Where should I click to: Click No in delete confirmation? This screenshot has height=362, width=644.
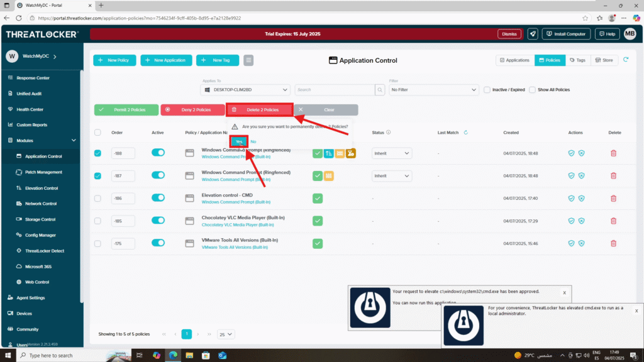(253, 141)
